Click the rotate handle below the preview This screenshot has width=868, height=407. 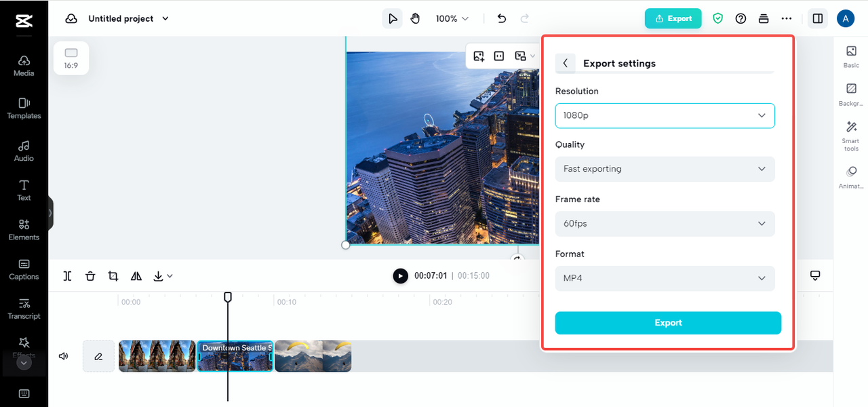click(517, 258)
